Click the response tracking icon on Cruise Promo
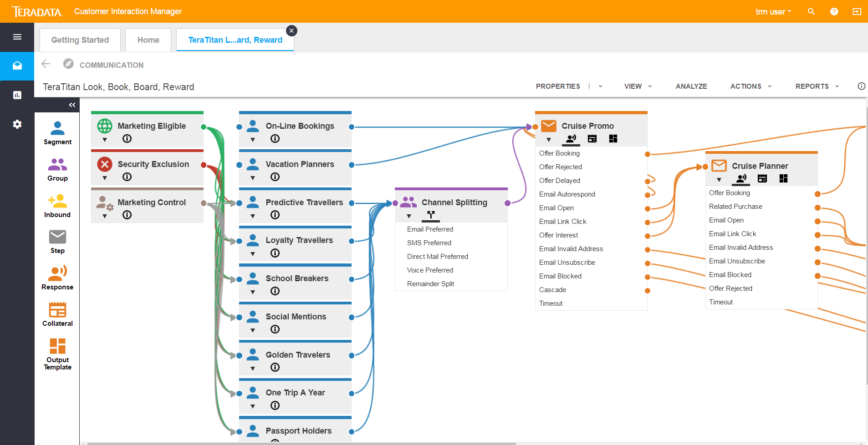868x445 pixels. [572, 139]
